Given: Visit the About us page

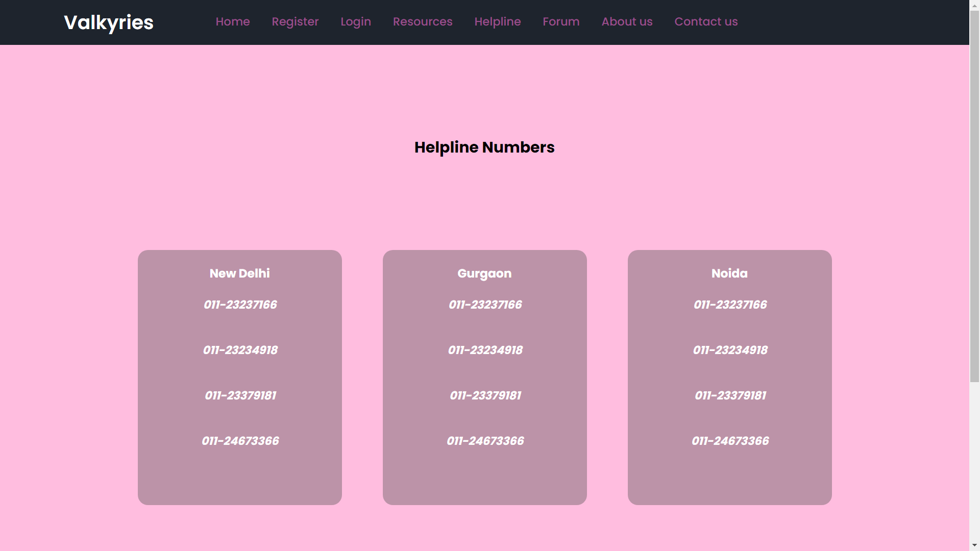Looking at the screenshot, I should coord(627,21).
